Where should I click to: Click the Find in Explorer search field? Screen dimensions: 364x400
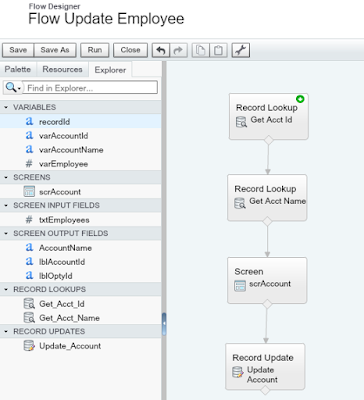point(90,88)
